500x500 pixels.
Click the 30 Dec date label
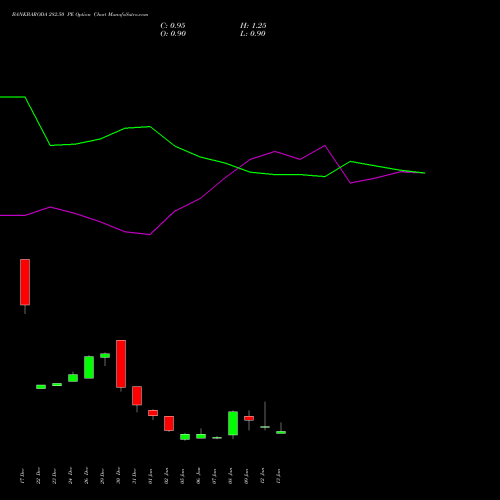point(118,476)
